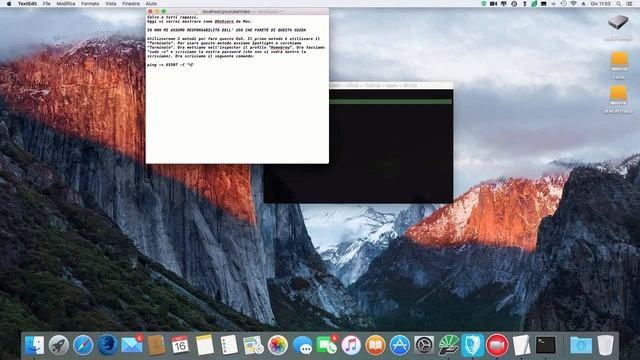Image resolution: width=640 pixels, height=360 pixels.
Task: Open Finder from the Dock
Action: [34, 345]
